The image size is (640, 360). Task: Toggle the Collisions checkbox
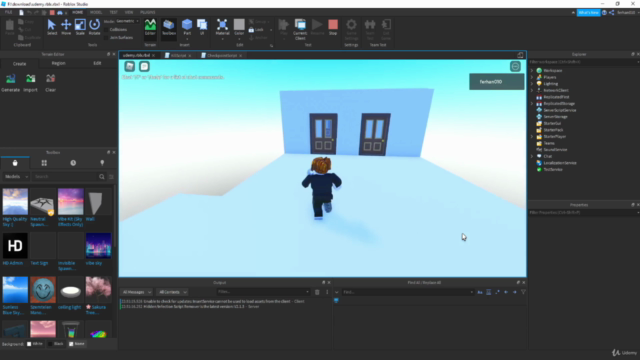107,29
